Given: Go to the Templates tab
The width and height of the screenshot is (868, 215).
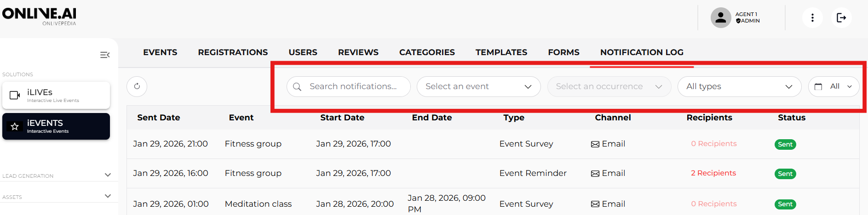Looking at the screenshot, I should [x=501, y=52].
